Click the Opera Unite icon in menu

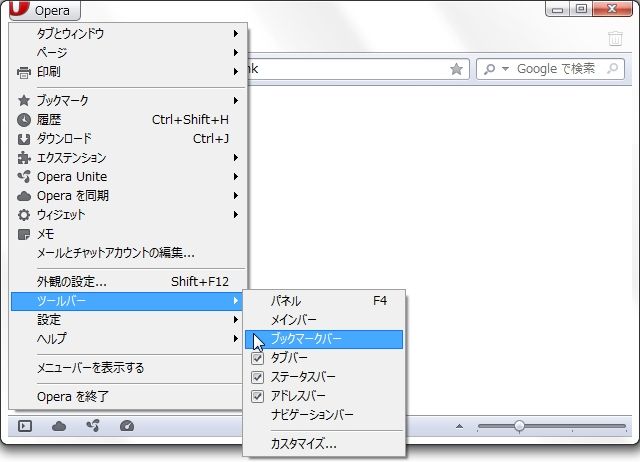click(24, 177)
